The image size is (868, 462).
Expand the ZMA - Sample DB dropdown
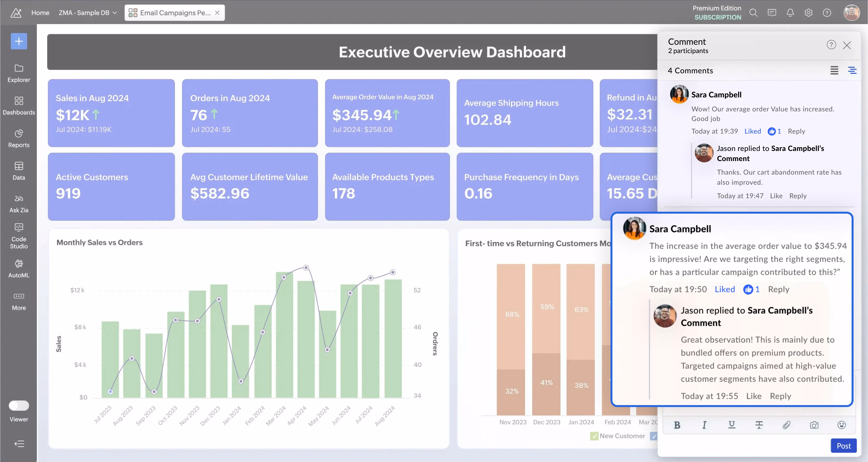[88, 13]
